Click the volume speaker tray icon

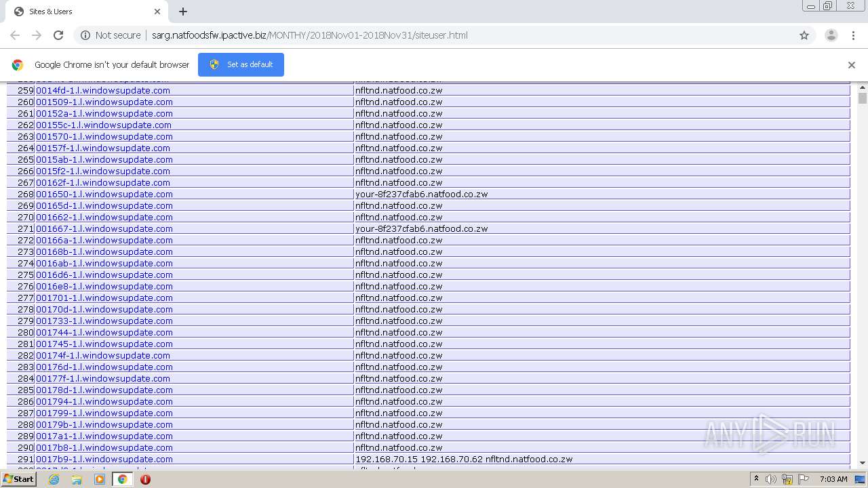pyautogui.click(x=771, y=479)
